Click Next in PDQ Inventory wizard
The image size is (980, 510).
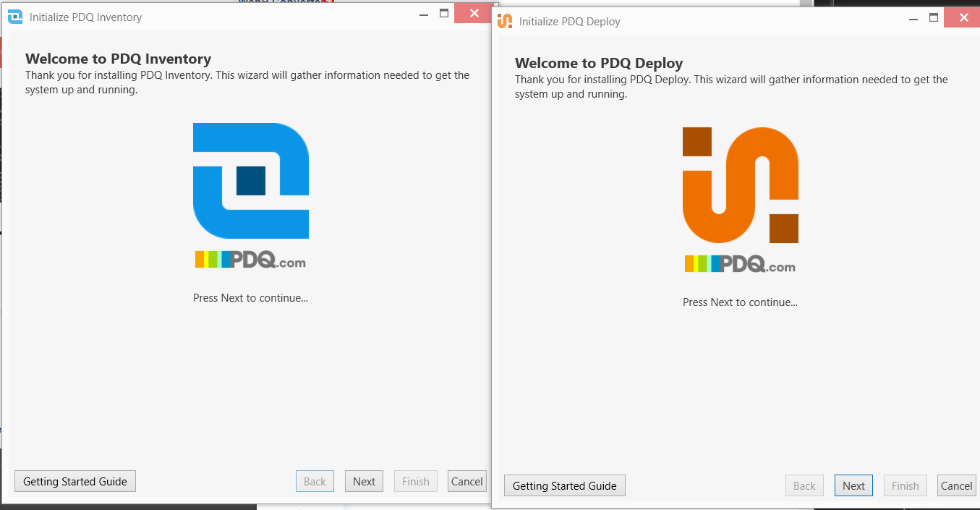tap(364, 481)
